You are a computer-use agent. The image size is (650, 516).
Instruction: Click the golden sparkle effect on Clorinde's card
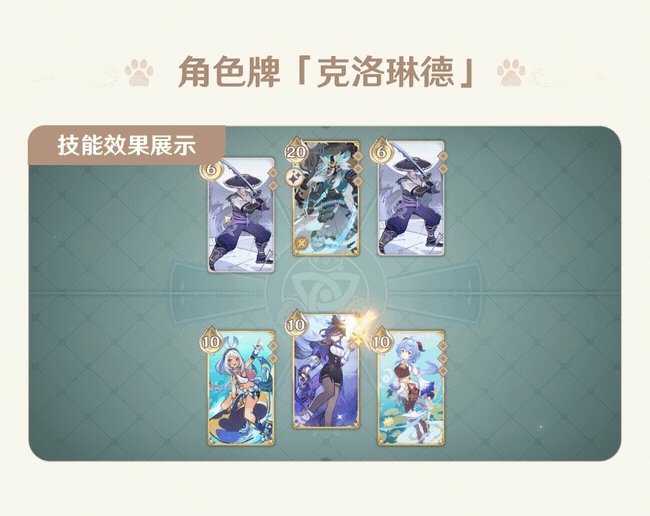[363, 327]
